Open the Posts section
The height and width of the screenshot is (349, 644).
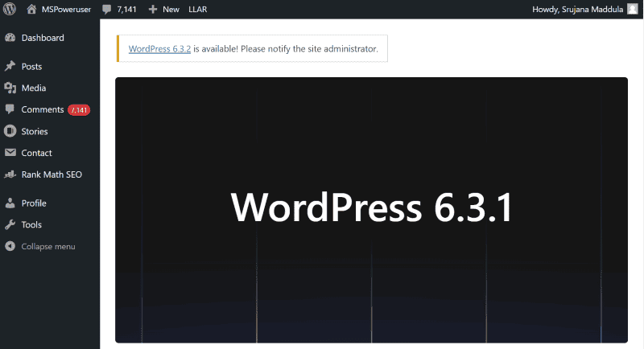coord(31,67)
